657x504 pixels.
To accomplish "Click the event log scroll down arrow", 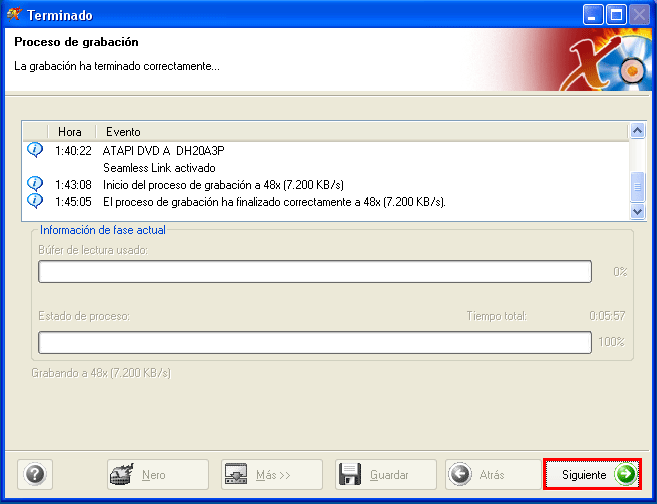I will click(x=637, y=212).
